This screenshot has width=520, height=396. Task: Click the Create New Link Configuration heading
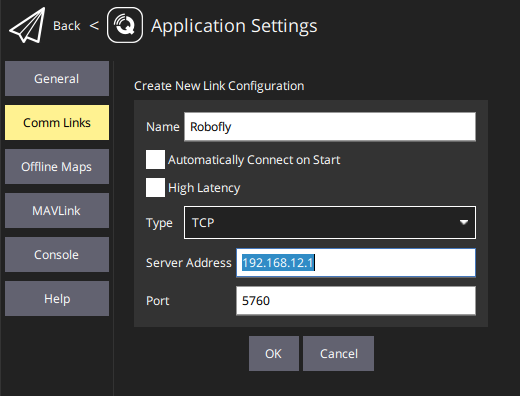pyautogui.click(x=219, y=86)
